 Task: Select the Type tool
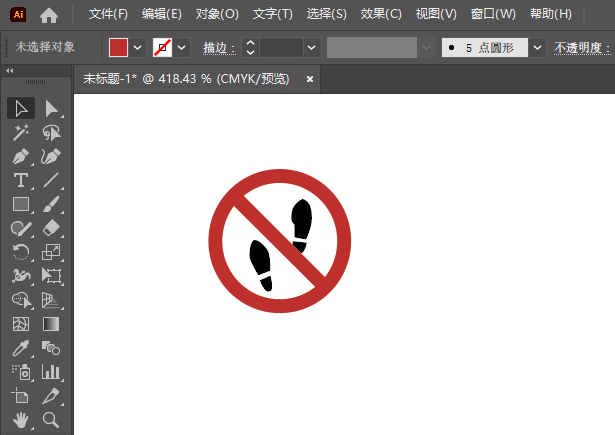(21, 180)
